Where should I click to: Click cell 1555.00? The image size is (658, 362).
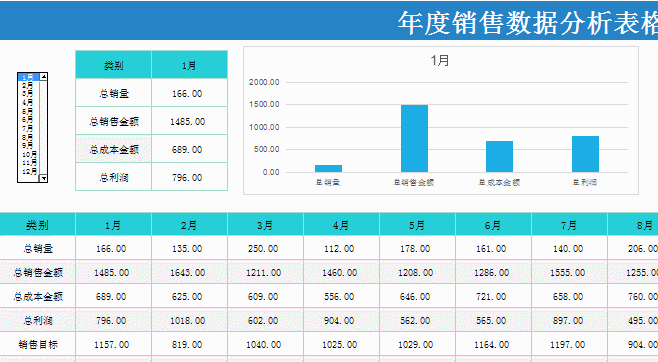569,272
